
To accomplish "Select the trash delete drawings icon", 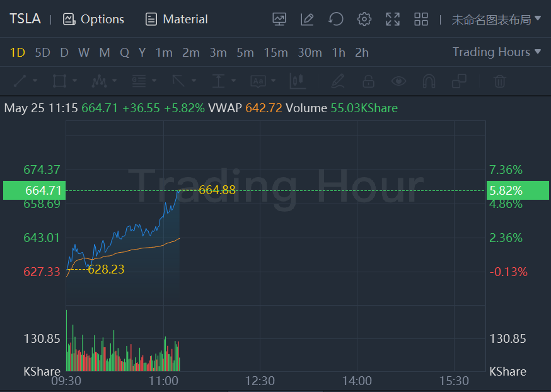I will (x=499, y=81).
